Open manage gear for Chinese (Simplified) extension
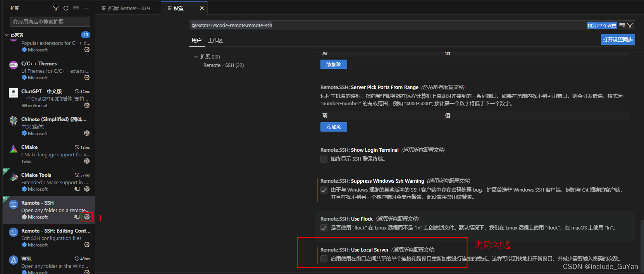644x274 pixels. [x=87, y=133]
